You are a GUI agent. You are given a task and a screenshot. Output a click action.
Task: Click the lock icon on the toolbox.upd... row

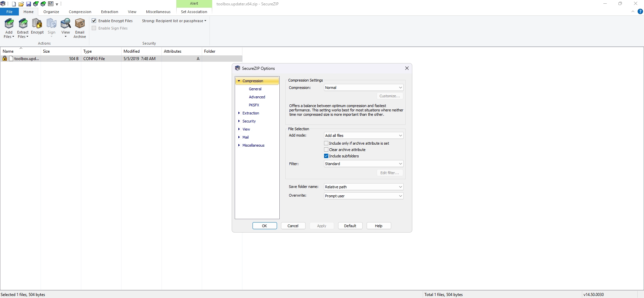coord(5,58)
